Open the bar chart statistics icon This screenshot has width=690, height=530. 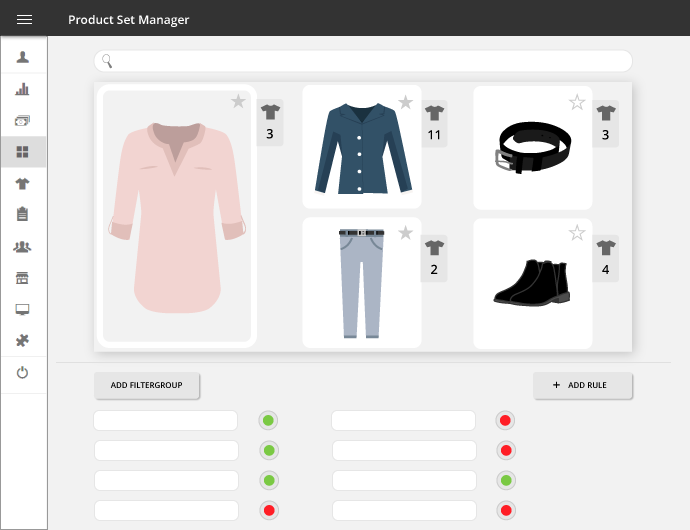point(22,89)
